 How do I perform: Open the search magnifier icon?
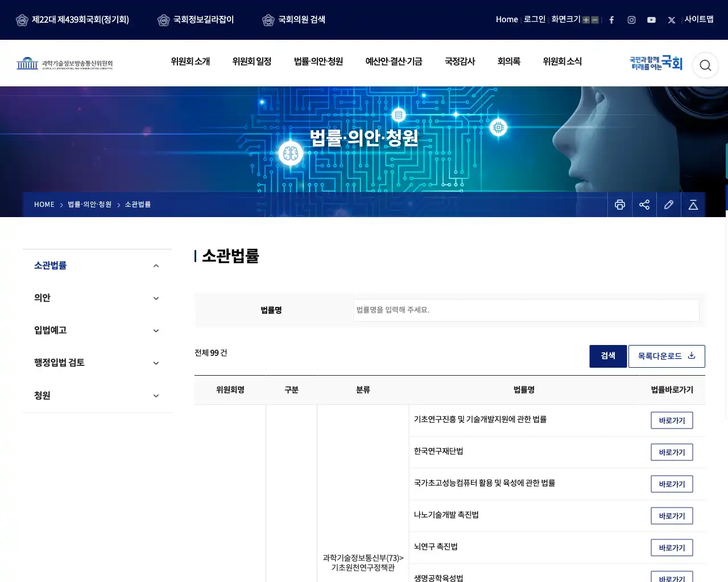pyautogui.click(x=705, y=65)
